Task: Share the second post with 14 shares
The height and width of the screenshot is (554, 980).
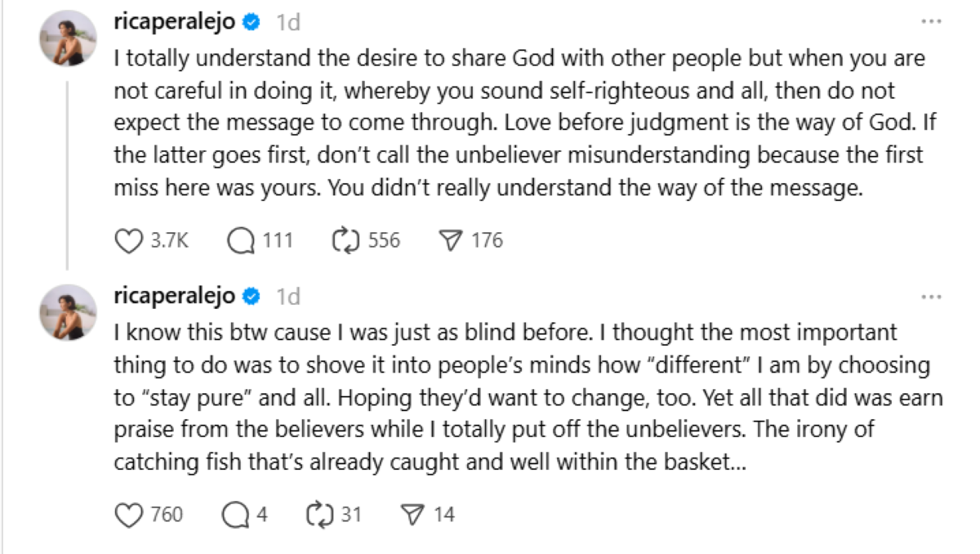Action: coord(415,515)
